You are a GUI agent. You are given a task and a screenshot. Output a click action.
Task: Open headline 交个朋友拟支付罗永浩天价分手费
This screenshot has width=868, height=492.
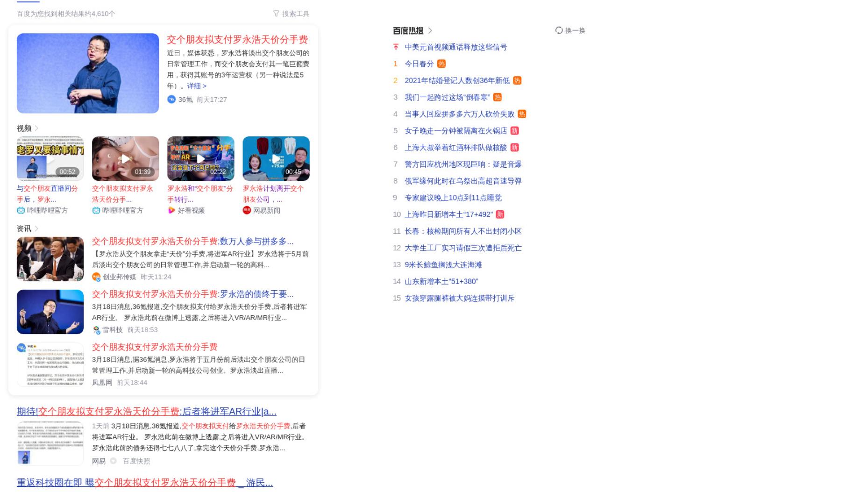tap(237, 40)
